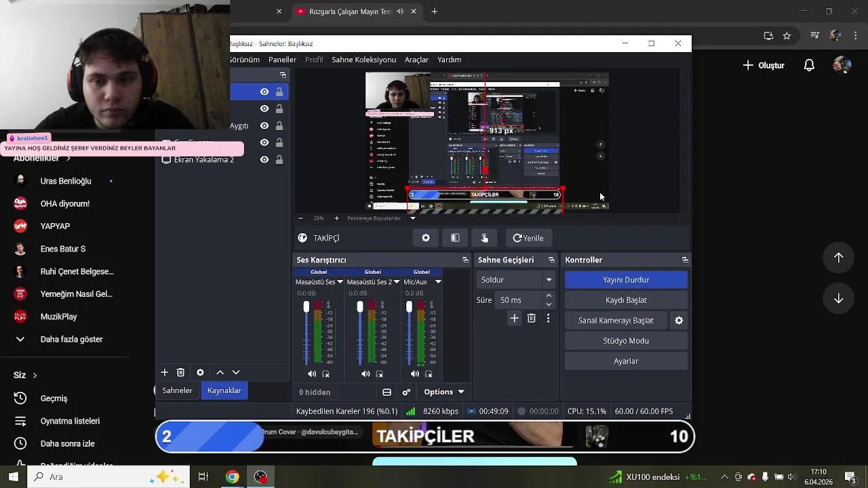Open the Yardım menu
This screenshot has height=488, width=868.
449,60
